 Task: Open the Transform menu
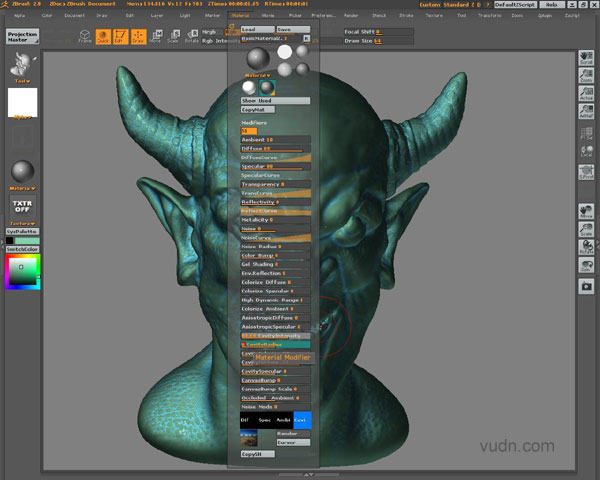489,16
